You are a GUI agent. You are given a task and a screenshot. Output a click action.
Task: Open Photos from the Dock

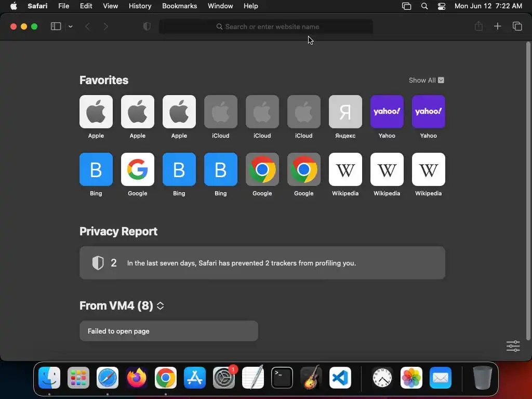[x=411, y=378]
